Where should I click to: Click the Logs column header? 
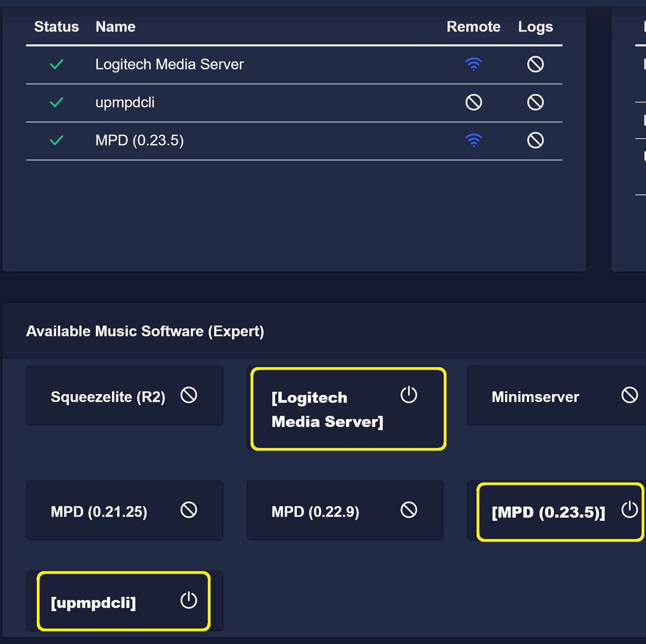pos(535,27)
